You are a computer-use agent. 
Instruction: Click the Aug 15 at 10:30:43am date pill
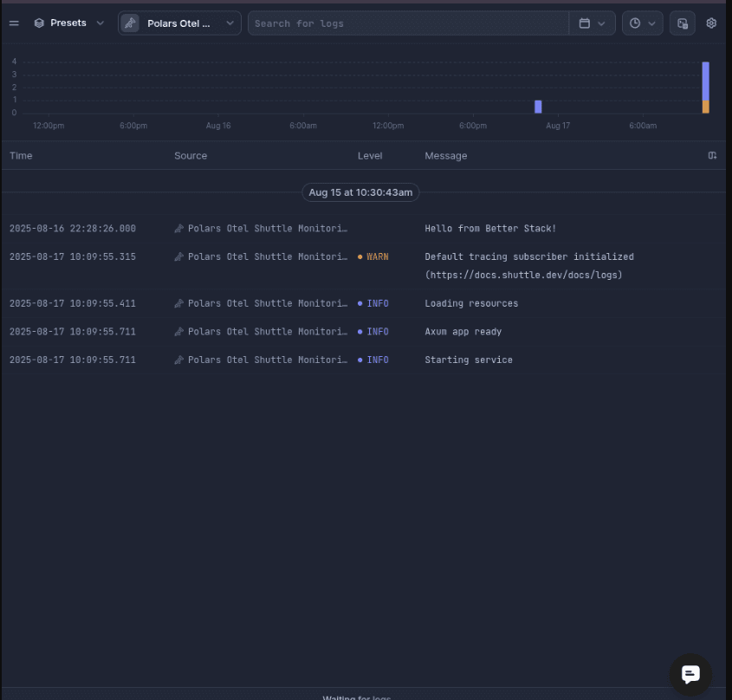360,192
